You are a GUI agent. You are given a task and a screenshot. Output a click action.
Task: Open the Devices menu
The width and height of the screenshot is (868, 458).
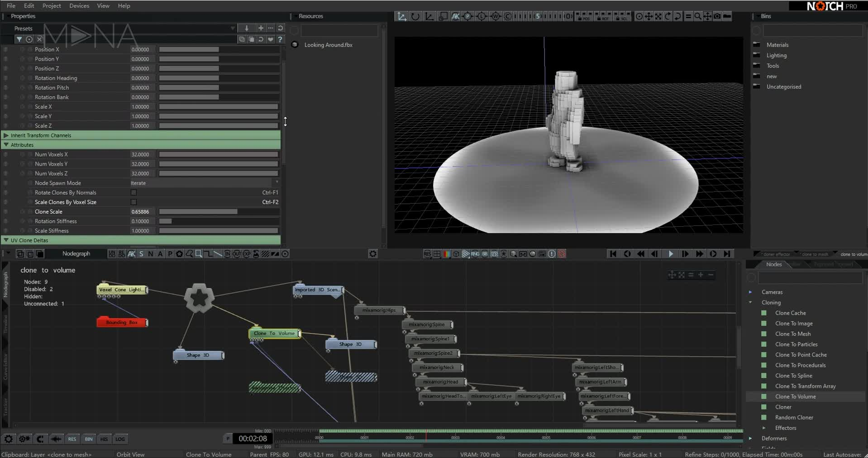(x=79, y=5)
